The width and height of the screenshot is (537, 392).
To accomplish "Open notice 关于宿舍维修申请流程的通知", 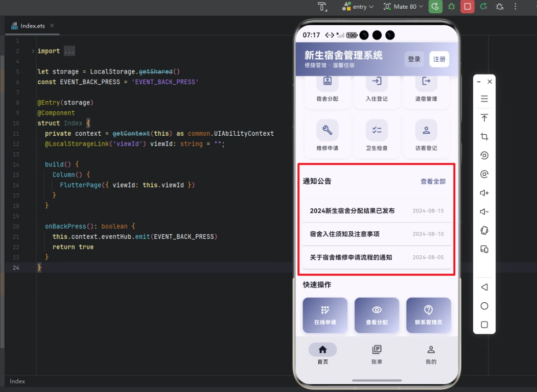I will tap(377, 257).
